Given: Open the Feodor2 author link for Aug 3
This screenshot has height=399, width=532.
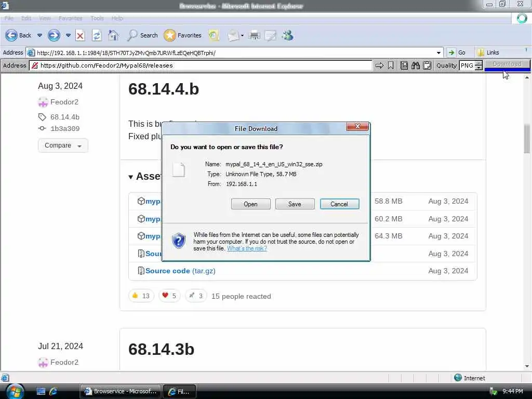Looking at the screenshot, I should [x=64, y=102].
